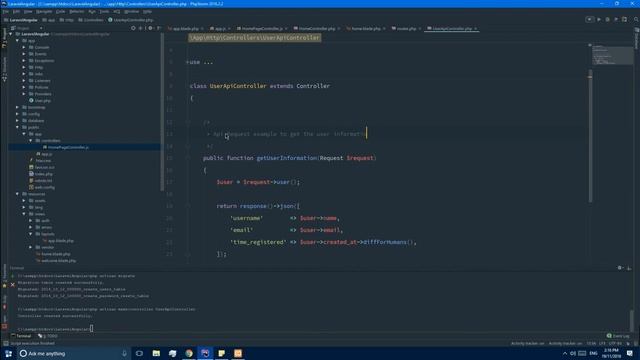
Task: Expand the config folder
Action: pos(18,114)
